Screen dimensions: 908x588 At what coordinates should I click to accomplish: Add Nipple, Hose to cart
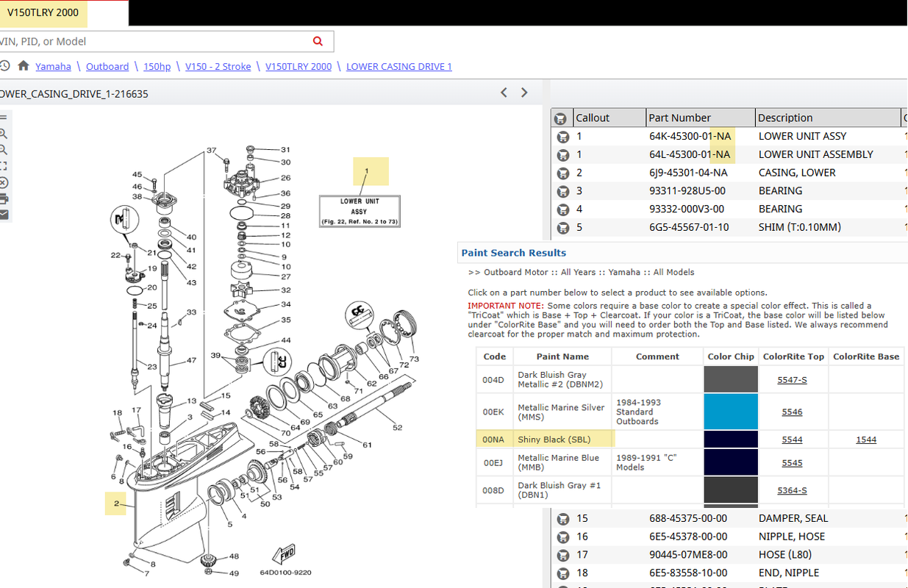(563, 537)
